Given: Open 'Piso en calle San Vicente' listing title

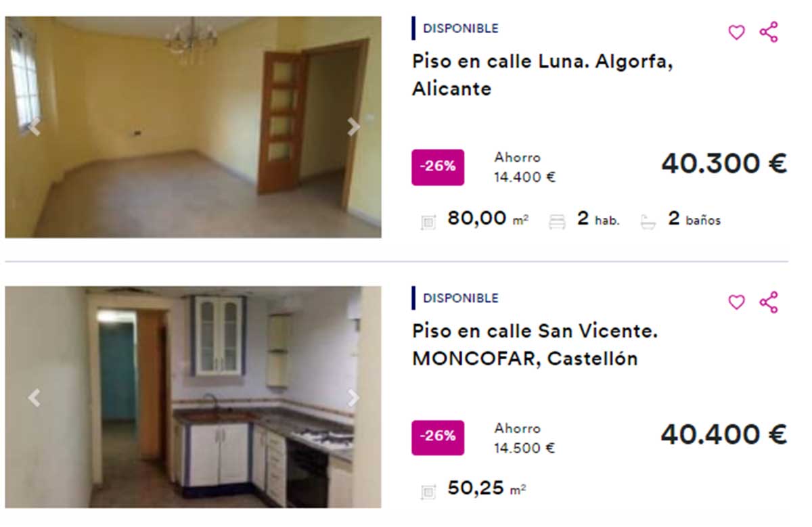Looking at the screenshot, I should 535,345.
